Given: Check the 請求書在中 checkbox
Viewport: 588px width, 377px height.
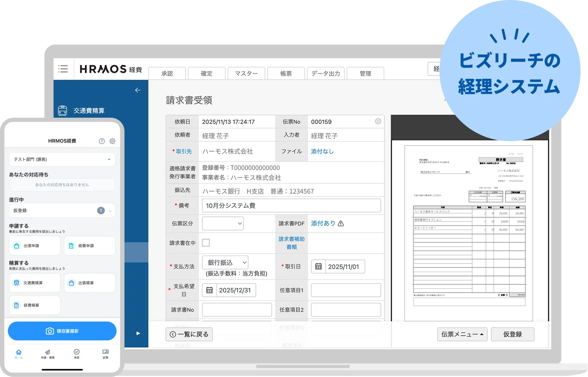Looking at the screenshot, I should (x=205, y=243).
